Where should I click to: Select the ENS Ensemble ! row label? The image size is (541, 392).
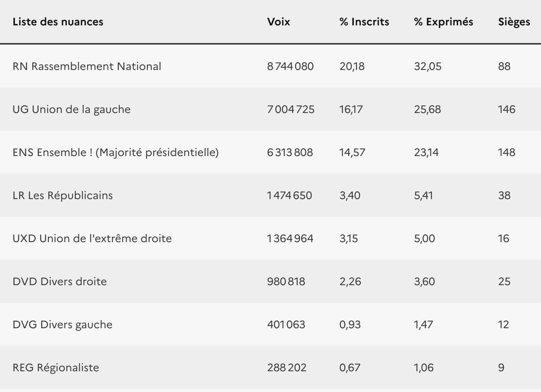pyautogui.click(x=115, y=153)
